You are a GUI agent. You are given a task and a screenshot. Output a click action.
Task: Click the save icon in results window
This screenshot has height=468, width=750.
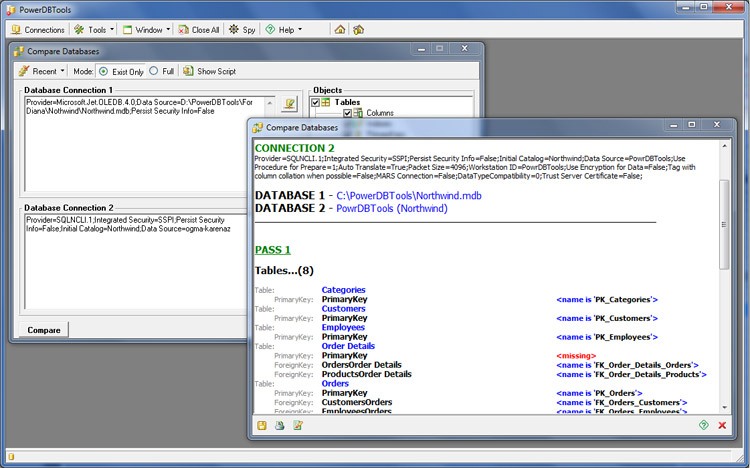(262, 425)
